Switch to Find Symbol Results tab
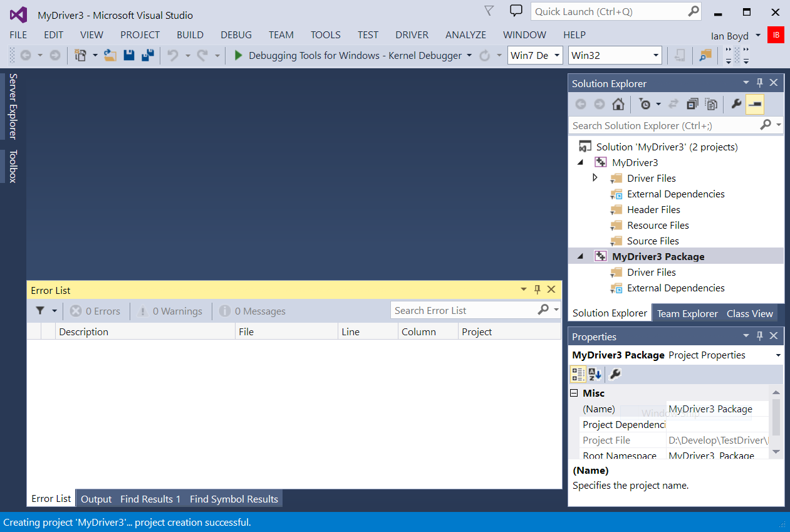The width and height of the screenshot is (790, 532). (x=234, y=499)
